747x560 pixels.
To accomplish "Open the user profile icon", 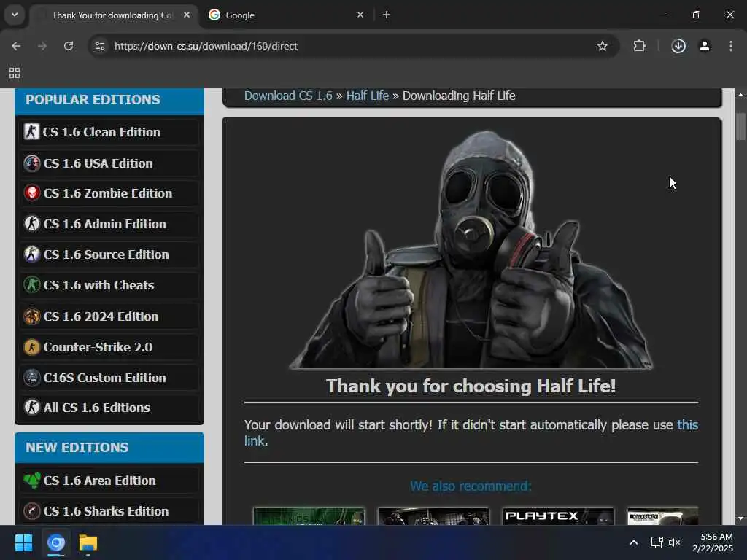I will point(705,46).
